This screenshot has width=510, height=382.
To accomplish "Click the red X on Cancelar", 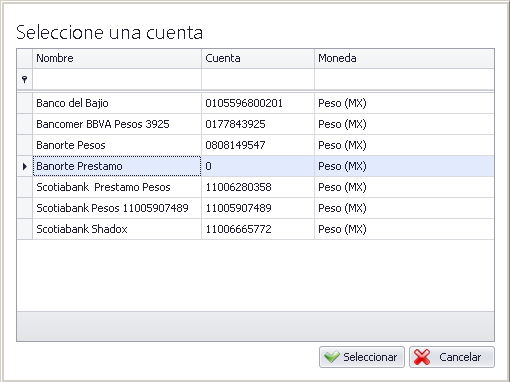I will 422,357.
